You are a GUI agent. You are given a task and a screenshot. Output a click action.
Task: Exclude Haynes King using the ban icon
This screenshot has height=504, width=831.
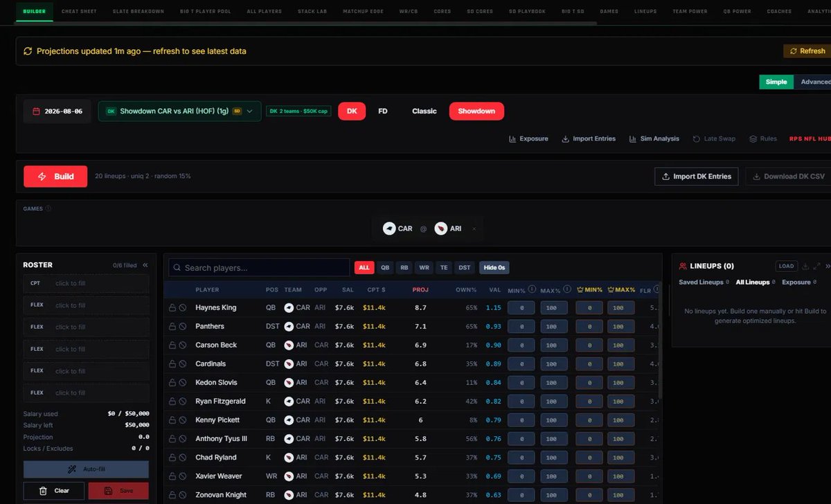pos(183,307)
